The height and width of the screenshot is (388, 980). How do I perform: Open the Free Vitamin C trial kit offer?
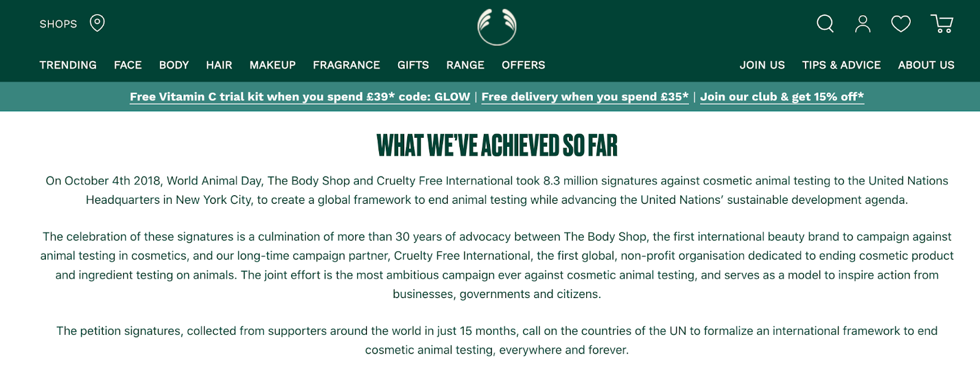299,97
